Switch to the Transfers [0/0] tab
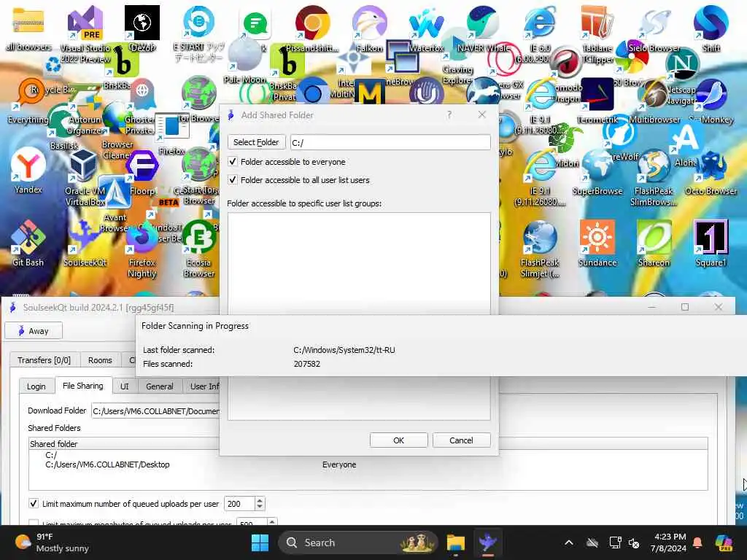The image size is (747, 560). pos(44,360)
